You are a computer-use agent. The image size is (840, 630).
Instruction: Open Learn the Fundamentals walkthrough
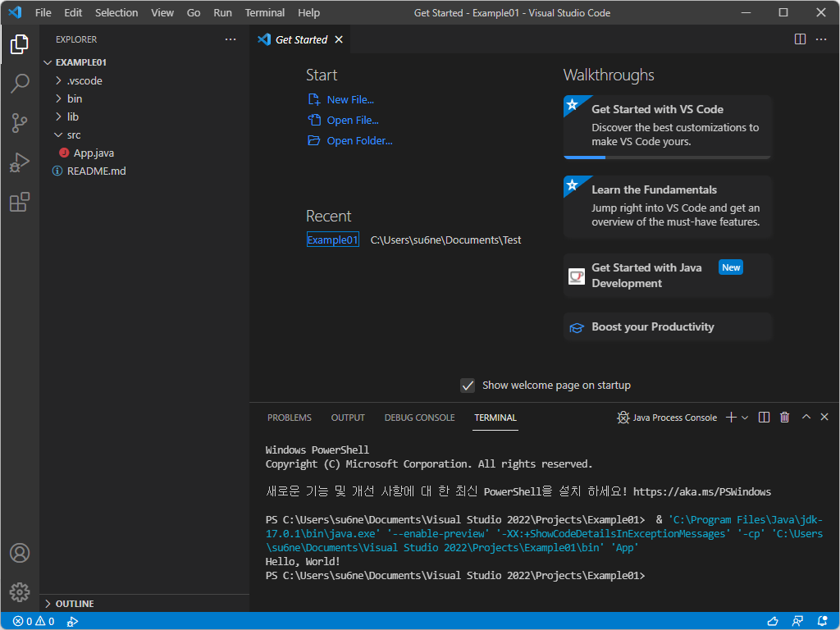(667, 206)
